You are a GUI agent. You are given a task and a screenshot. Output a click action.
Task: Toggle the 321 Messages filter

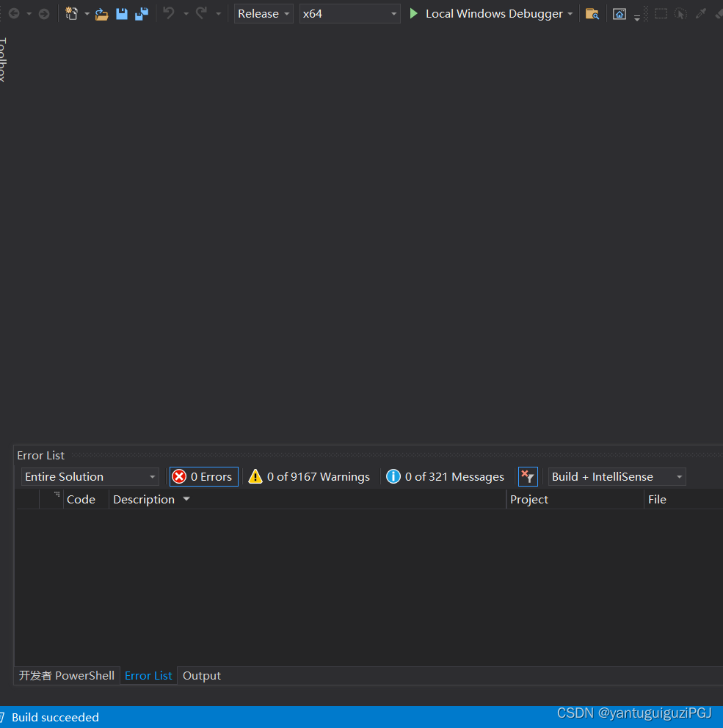point(444,476)
